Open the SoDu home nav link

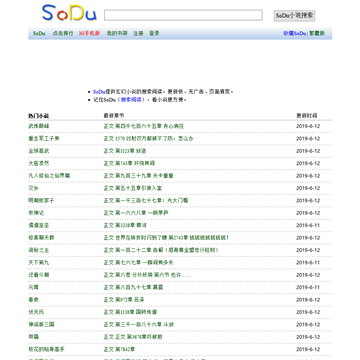pyautogui.click(x=39, y=33)
